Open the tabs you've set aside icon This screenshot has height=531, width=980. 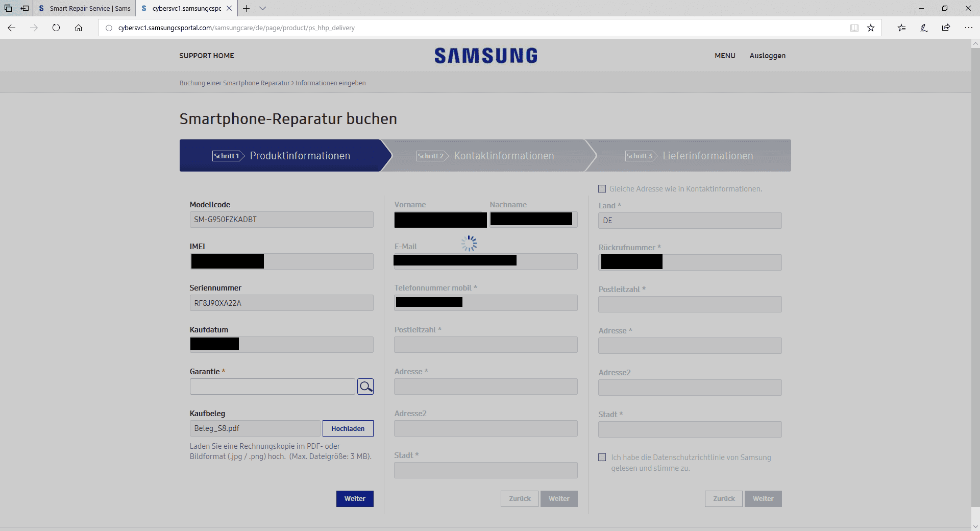point(8,8)
